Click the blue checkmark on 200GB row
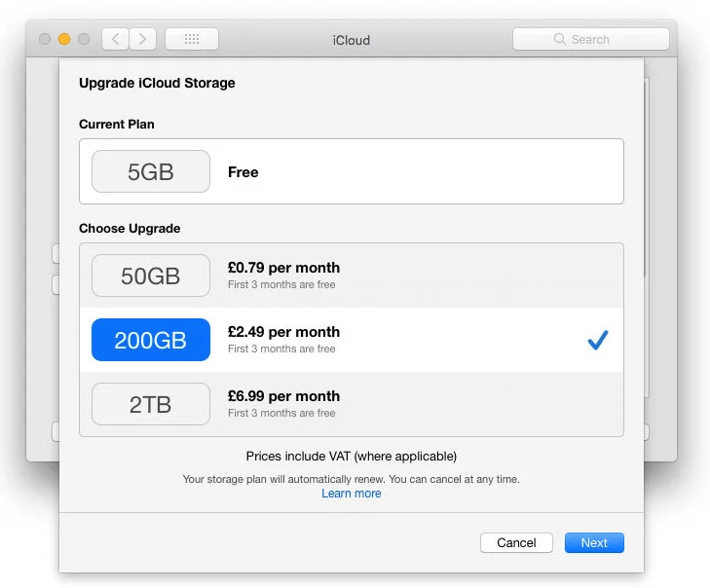 pos(598,340)
